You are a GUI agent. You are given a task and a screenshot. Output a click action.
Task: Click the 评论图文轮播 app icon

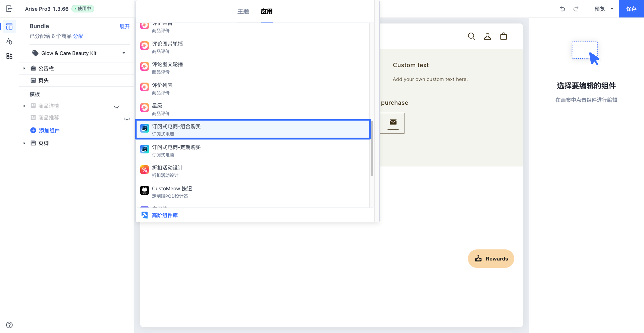tap(145, 66)
